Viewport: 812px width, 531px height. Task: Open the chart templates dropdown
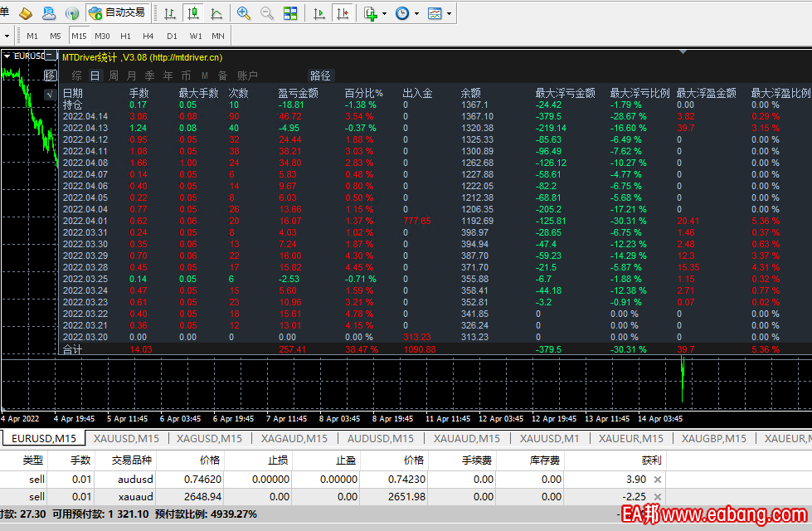[x=449, y=14]
